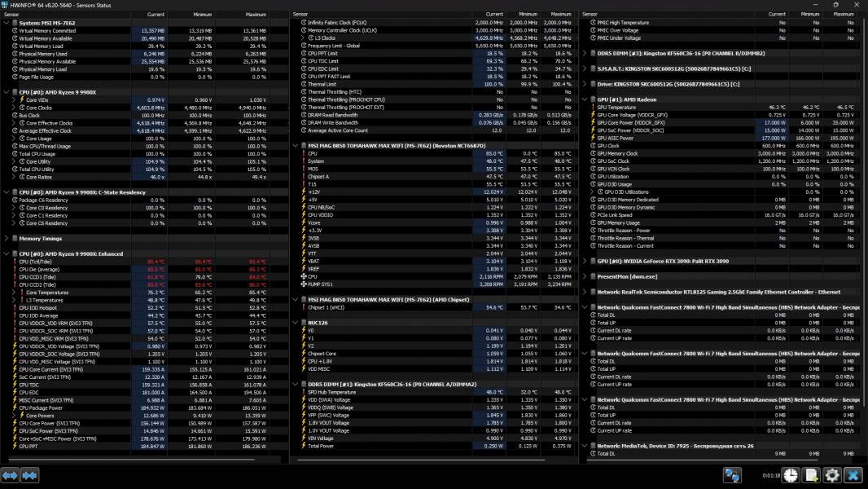
Task: Click the lightning icon beside VIN Voltage
Action: 304,438
